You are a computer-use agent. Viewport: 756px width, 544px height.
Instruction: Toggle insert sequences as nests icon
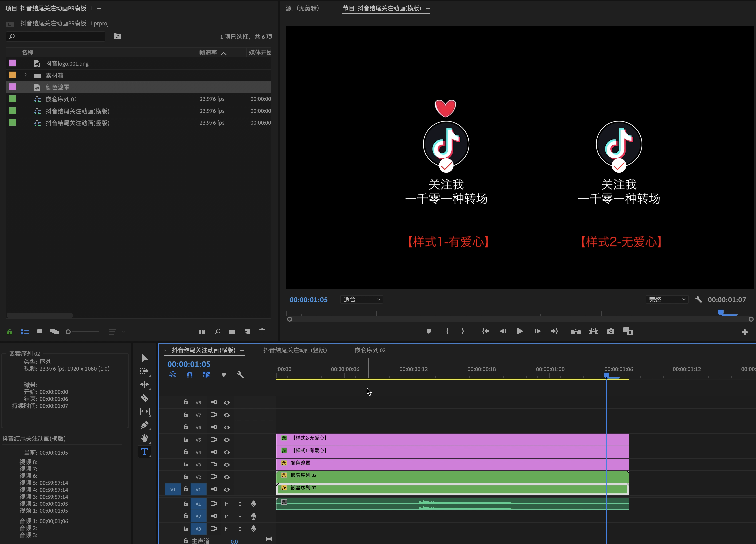(173, 375)
